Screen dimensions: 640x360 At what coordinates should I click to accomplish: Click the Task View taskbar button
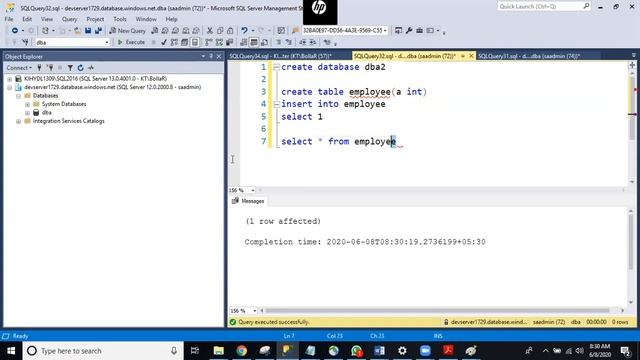click(195, 351)
